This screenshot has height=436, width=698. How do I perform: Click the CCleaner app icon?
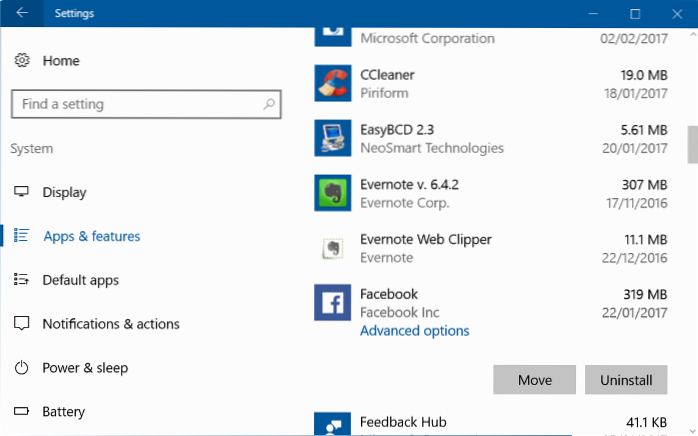331,84
